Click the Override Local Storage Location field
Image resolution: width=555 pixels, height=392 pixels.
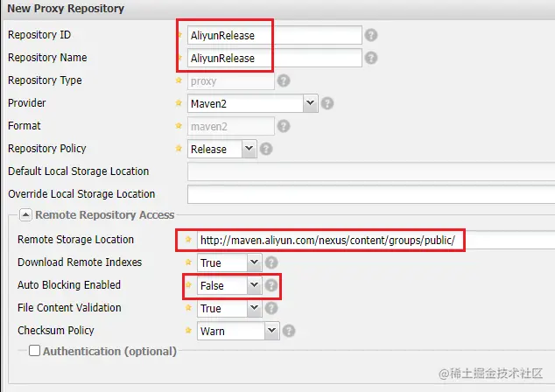pos(368,194)
